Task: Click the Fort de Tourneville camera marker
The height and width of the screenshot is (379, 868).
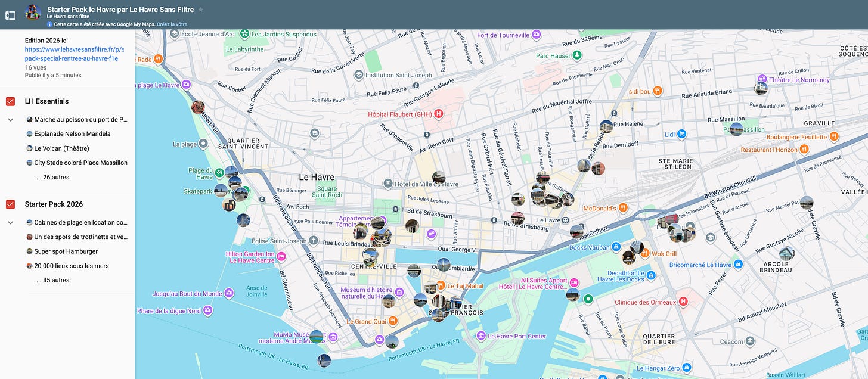Action: (536, 35)
